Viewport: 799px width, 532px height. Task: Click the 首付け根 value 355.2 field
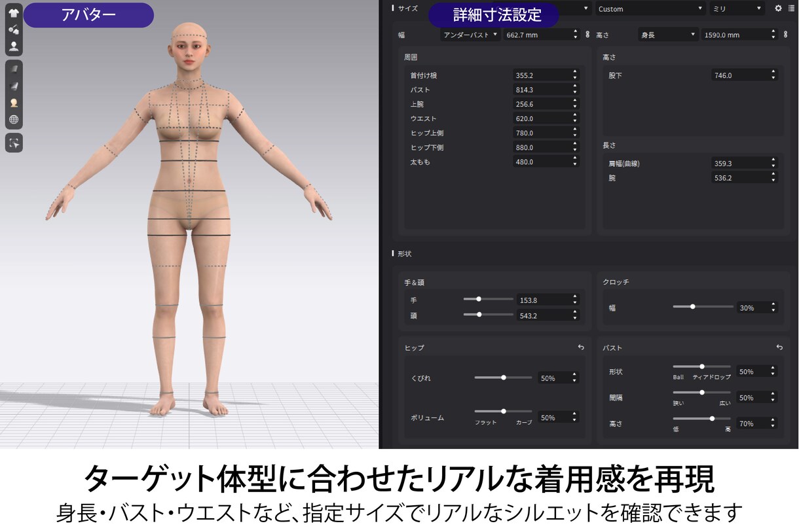tap(546, 75)
